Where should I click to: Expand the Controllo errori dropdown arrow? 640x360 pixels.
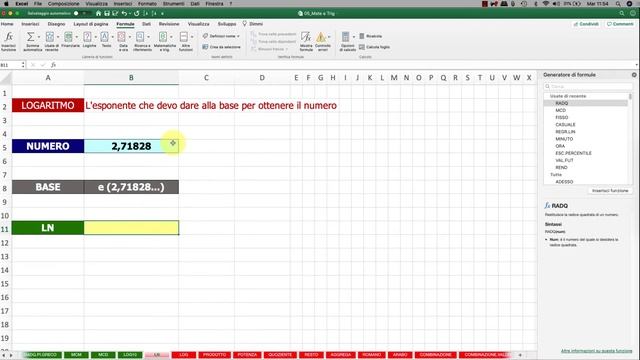[329, 37]
